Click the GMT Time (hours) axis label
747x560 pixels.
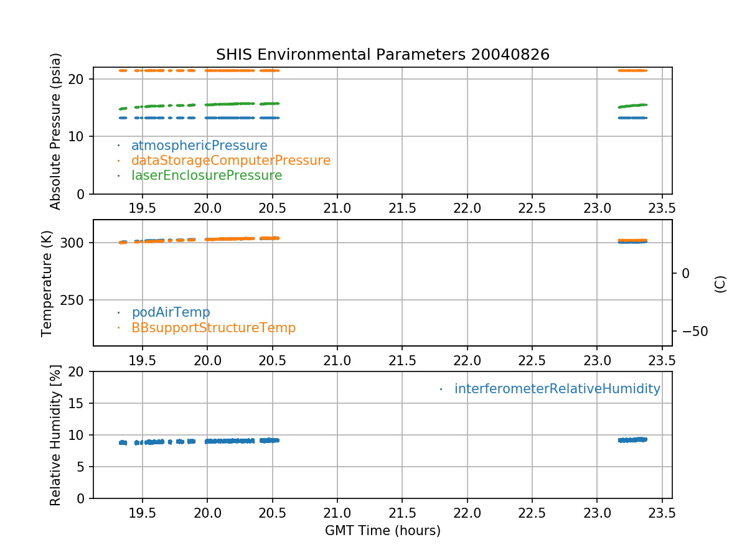382,531
